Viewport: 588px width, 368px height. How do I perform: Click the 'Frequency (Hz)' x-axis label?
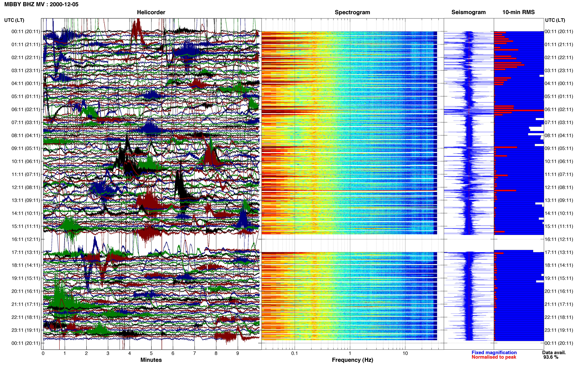pyautogui.click(x=352, y=360)
